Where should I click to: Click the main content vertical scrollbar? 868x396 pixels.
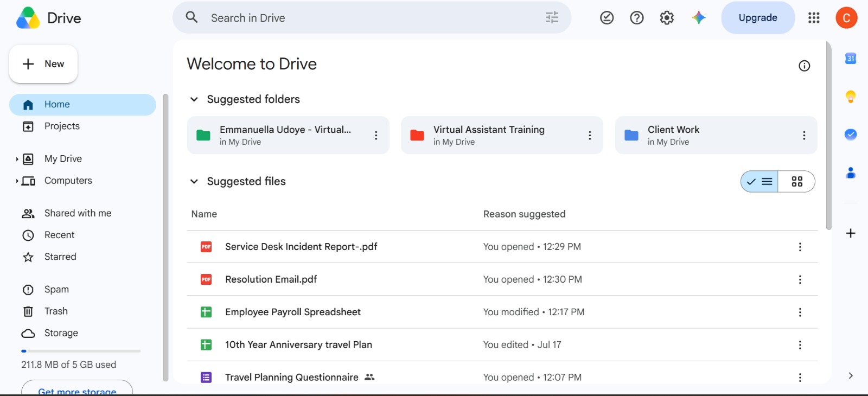828,136
